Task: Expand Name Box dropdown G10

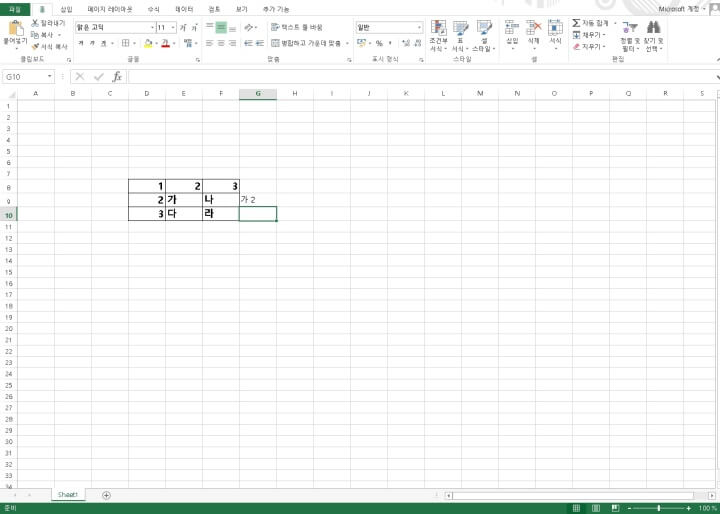Action: 50,77
